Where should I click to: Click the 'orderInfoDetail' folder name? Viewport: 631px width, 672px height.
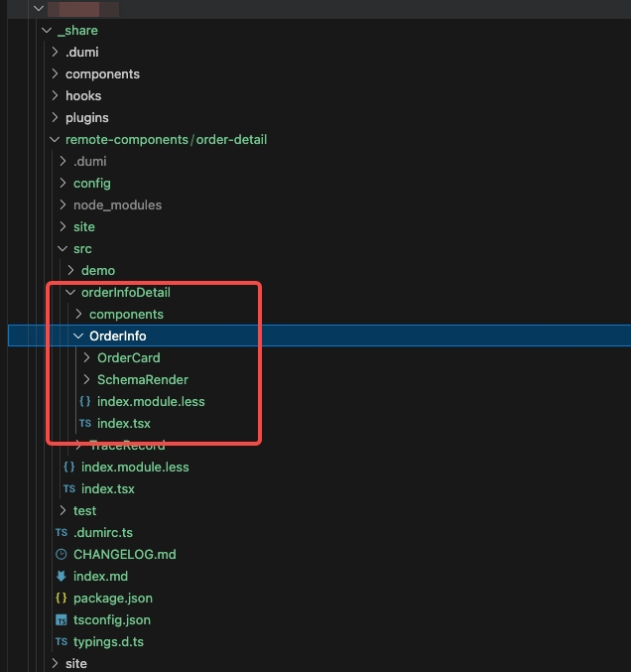point(126,292)
